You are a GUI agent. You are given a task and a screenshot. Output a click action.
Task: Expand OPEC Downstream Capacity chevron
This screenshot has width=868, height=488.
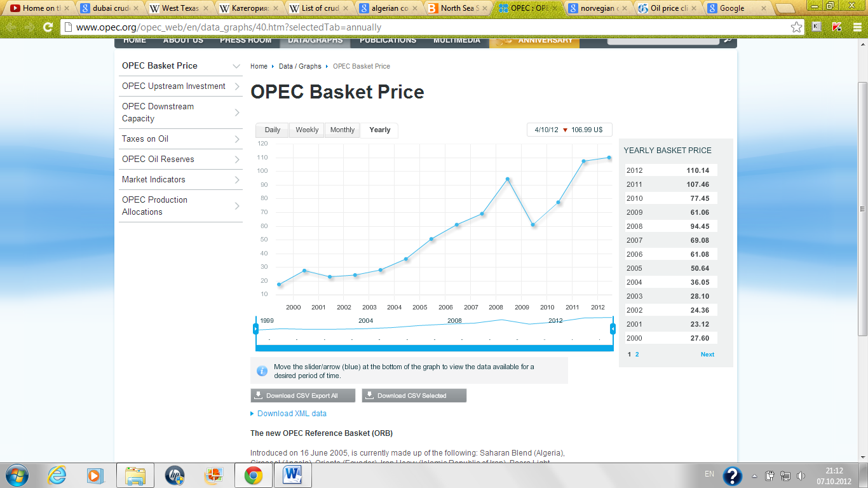pos(237,112)
